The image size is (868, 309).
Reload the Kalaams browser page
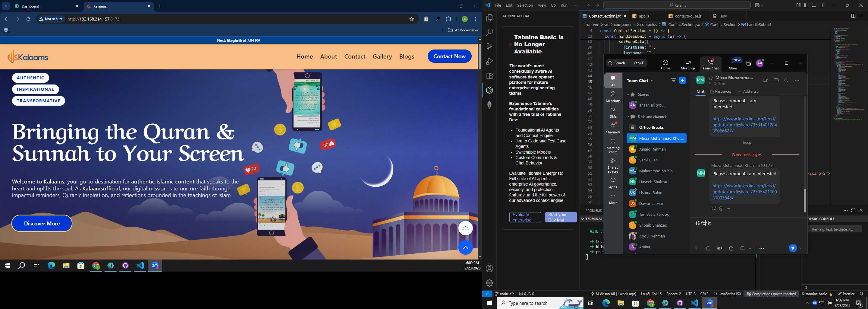[x=29, y=19]
